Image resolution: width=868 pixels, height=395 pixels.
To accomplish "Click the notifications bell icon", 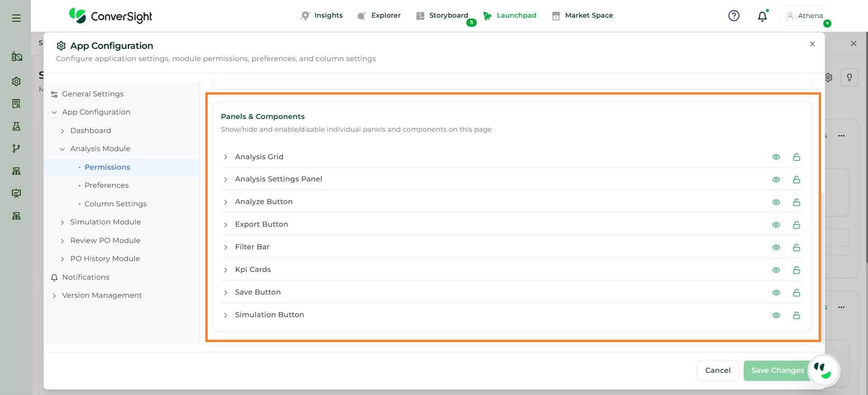I will [x=762, y=16].
